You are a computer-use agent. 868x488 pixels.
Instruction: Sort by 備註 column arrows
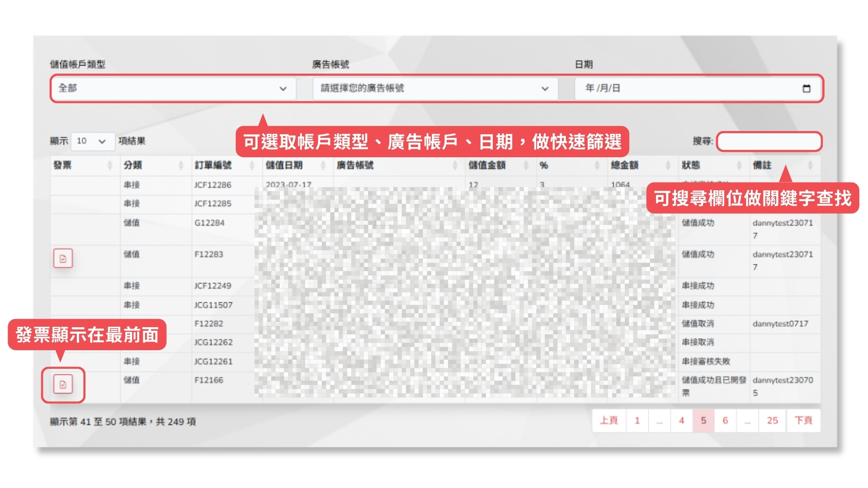coord(810,165)
